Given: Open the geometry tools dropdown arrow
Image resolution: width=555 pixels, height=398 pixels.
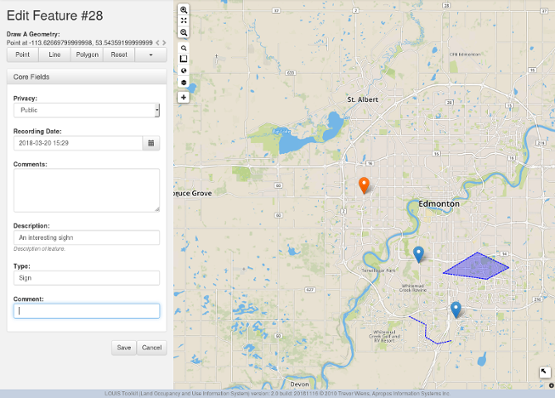Looking at the screenshot, I should 151,55.
